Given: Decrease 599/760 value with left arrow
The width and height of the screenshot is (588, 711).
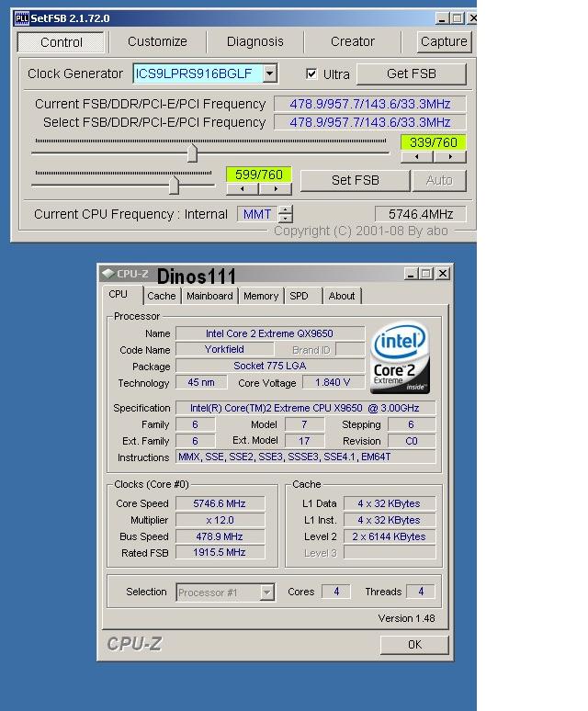Looking at the screenshot, I should click(x=243, y=188).
